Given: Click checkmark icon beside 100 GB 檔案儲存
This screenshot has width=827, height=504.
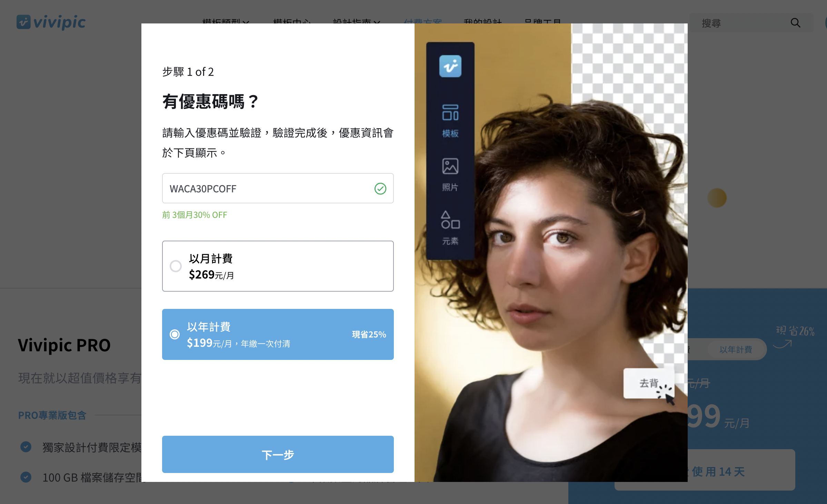Looking at the screenshot, I should point(26,477).
